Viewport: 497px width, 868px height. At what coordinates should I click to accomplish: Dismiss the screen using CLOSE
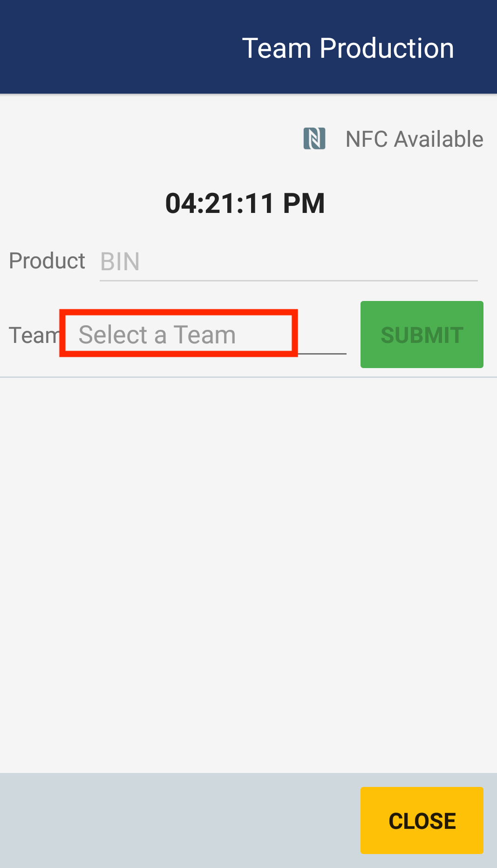(x=421, y=820)
